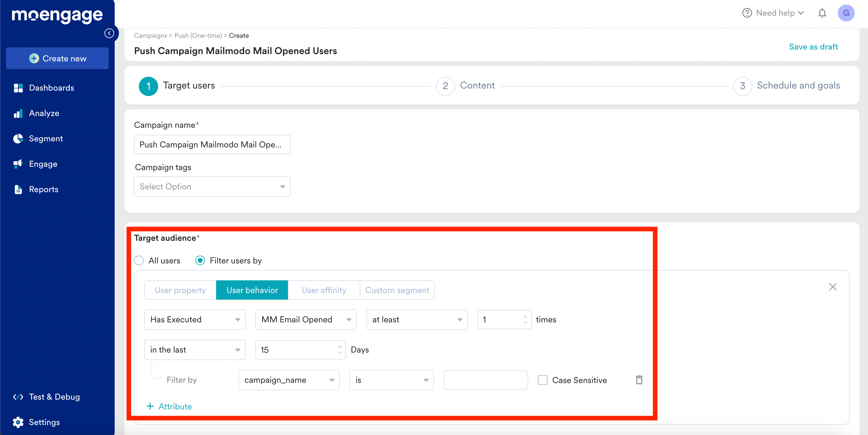This screenshot has width=868, height=435.
Task: Click the Engage megaphone icon
Action: click(18, 164)
